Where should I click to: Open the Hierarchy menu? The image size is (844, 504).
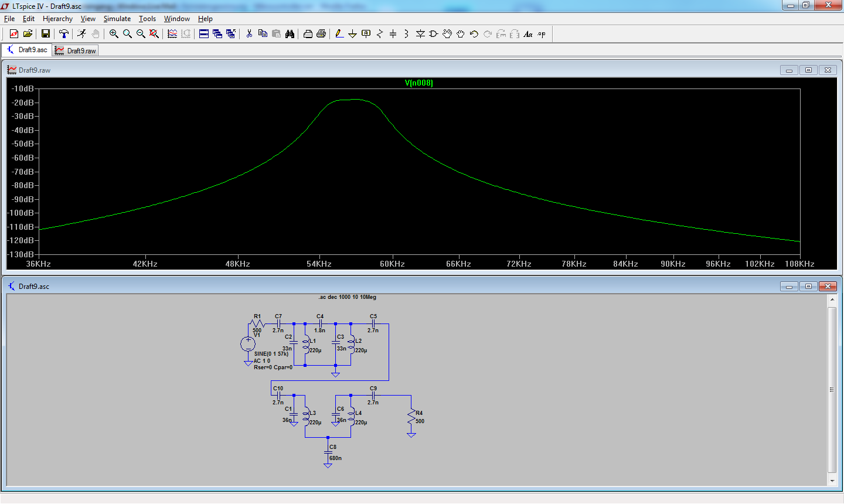57,19
